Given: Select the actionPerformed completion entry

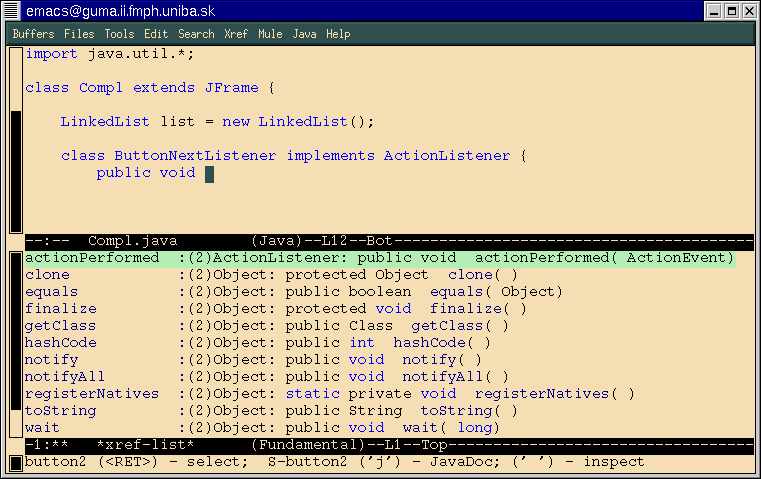Looking at the screenshot, I should (x=380, y=258).
